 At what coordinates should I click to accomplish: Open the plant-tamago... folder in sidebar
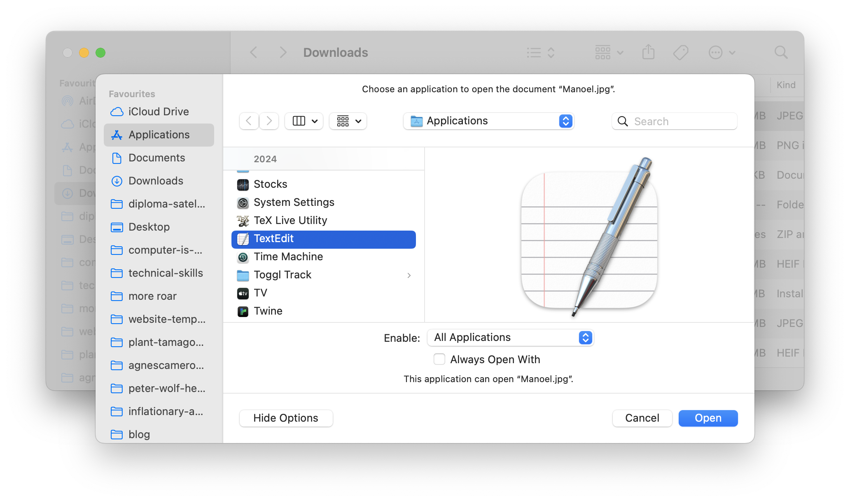pyautogui.click(x=159, y=342)
